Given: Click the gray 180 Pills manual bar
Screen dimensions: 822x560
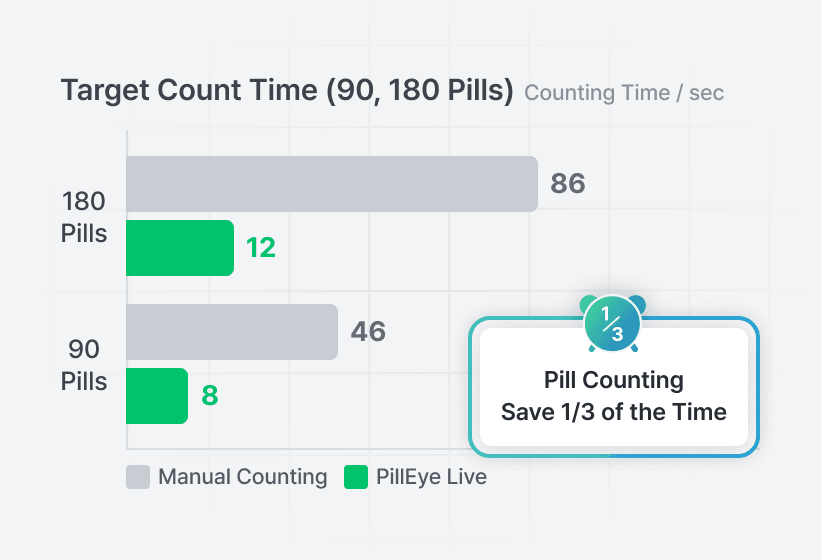Looking at the screenshot, I should (331, 184).
